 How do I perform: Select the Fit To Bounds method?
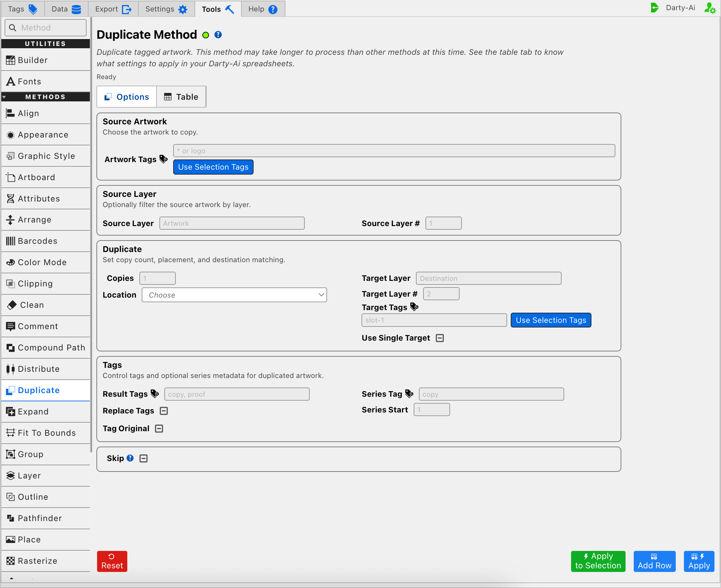(45, 433)
